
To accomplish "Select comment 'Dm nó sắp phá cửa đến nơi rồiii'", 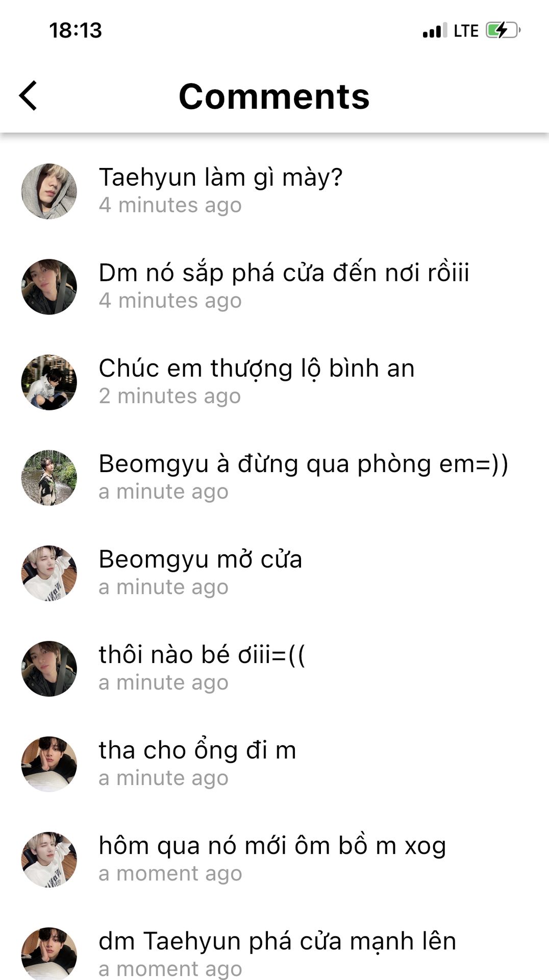I will click(x=284, y=273).
